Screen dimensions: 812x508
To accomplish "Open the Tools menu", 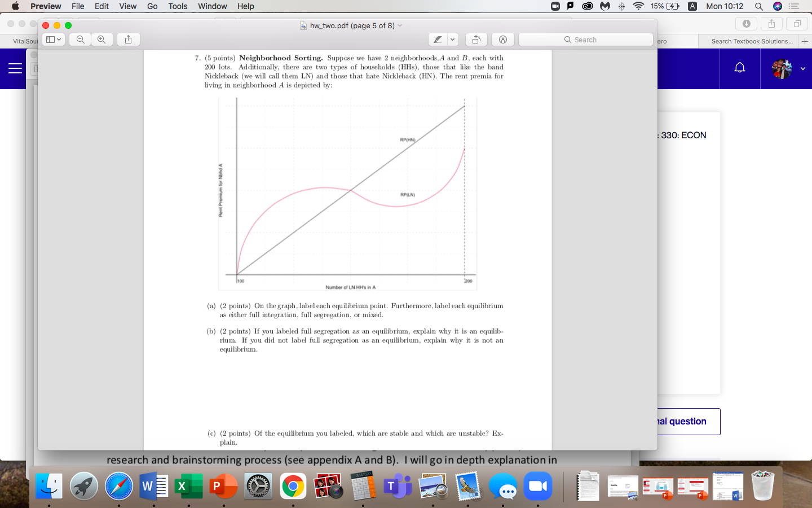I will click(178, 6).
